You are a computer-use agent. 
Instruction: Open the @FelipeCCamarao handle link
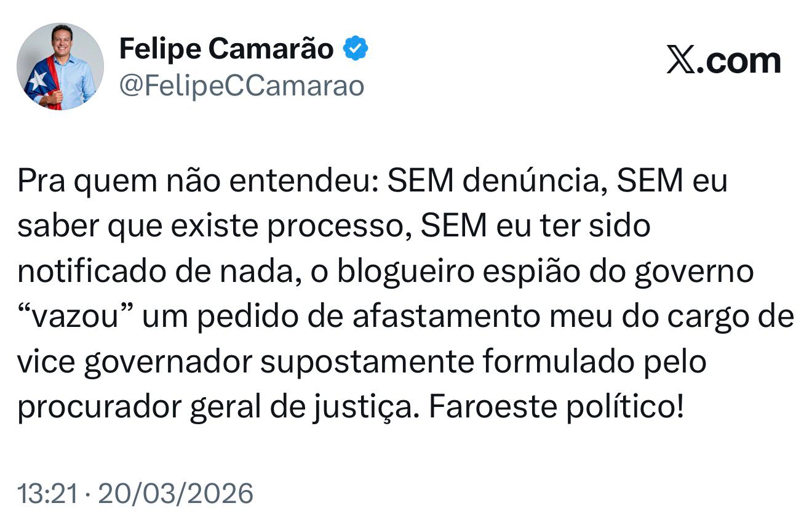click(x=242, y=86)
